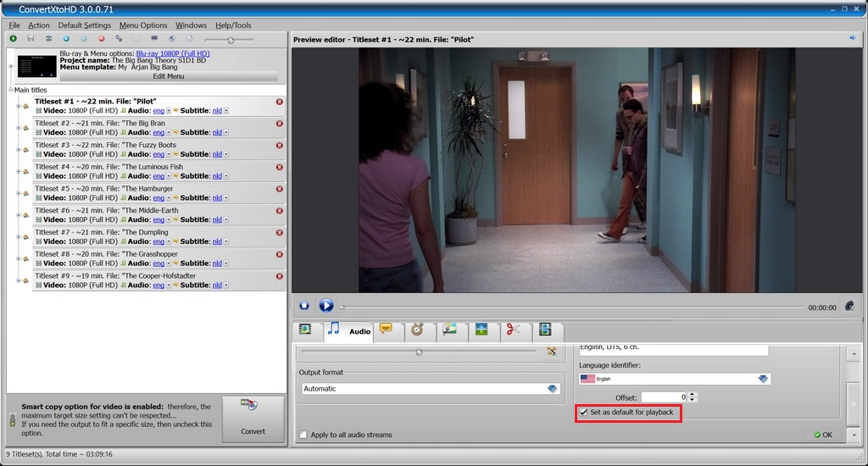Open the Help/Tools menu
This screenshot has height=466, width=868.
pos(233,25)
